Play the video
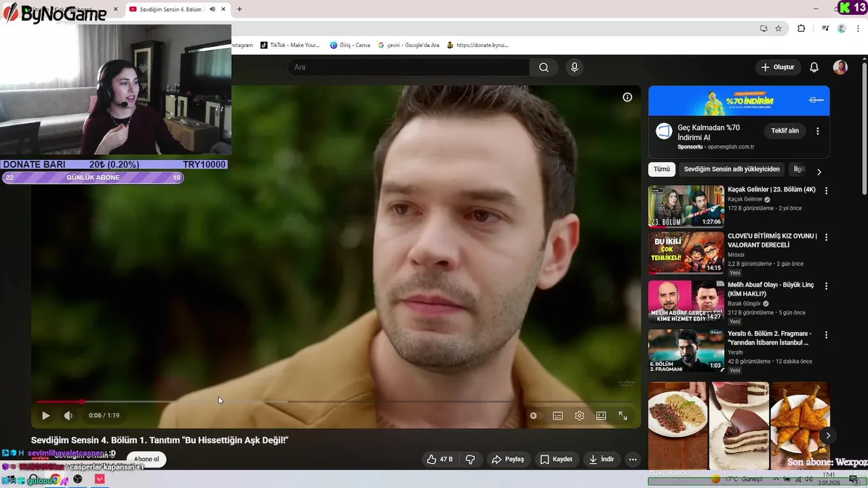 pyautogui.click(x=45, y=415)
